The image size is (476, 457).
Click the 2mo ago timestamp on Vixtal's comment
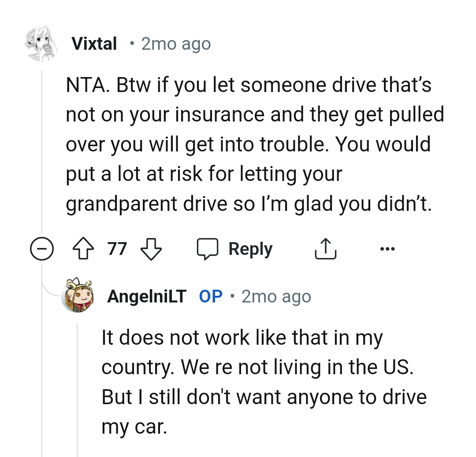pyautogui.click(x=175, y=43)
